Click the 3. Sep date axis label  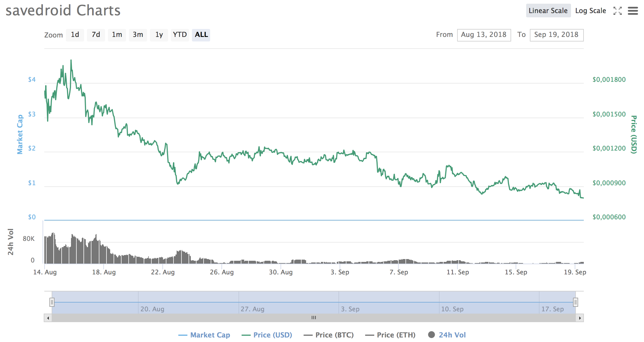pyautogui.click(x=340, y=272)
